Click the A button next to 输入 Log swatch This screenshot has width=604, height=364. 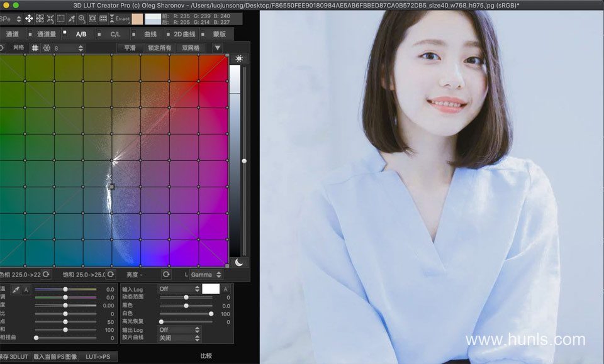point(226,289)
